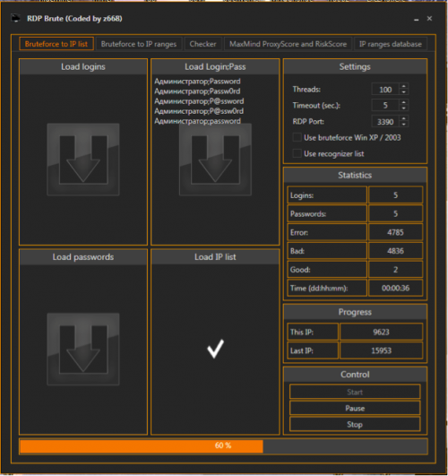Select the Администратор;P@ssword row

click(199, 101)
